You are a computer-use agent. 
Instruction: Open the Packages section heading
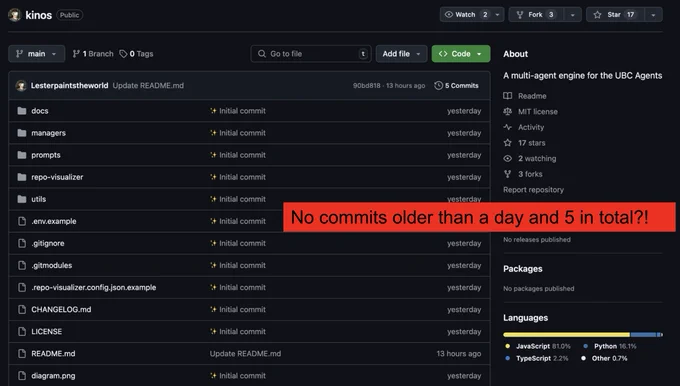click(523, 269)
